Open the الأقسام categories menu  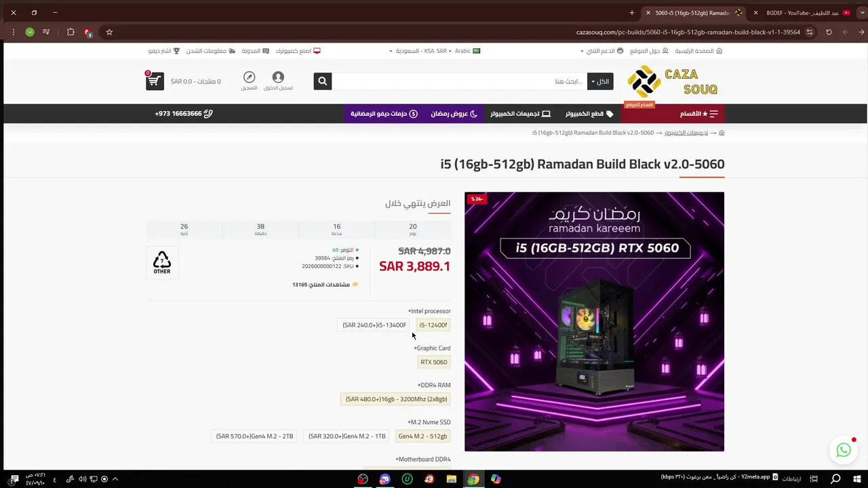point(698,114)
